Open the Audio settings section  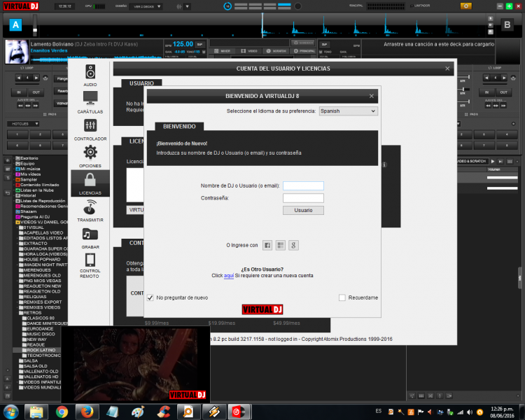(x=90, y=75)
